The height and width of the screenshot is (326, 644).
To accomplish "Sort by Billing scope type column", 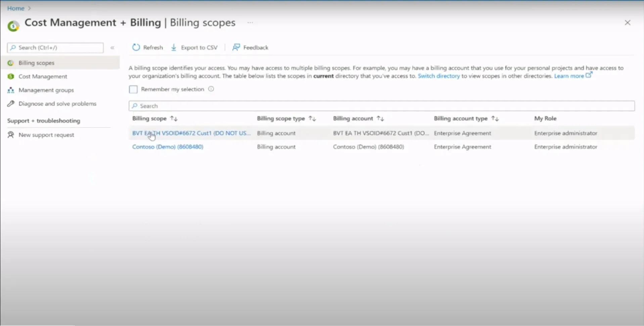I will point(286,118).
